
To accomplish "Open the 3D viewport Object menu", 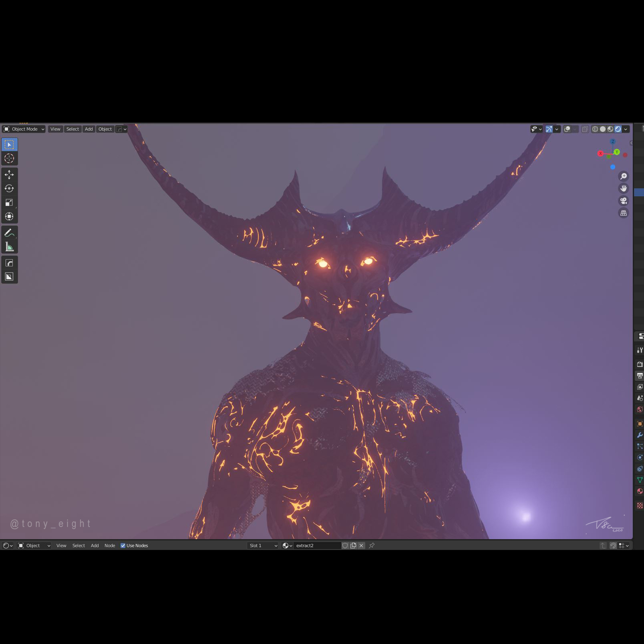I will [105, 129].
